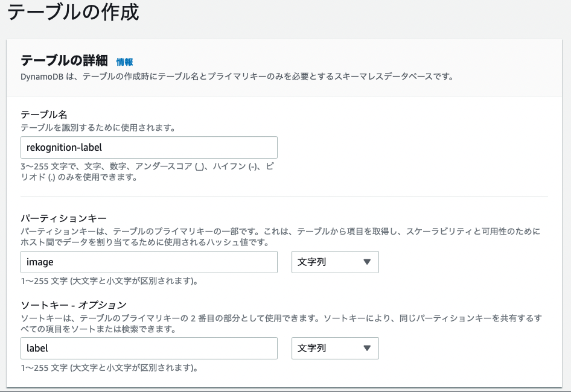Click the arrow icon of the partition key type selector
571x392 pixels.
[x=367, y=262]
